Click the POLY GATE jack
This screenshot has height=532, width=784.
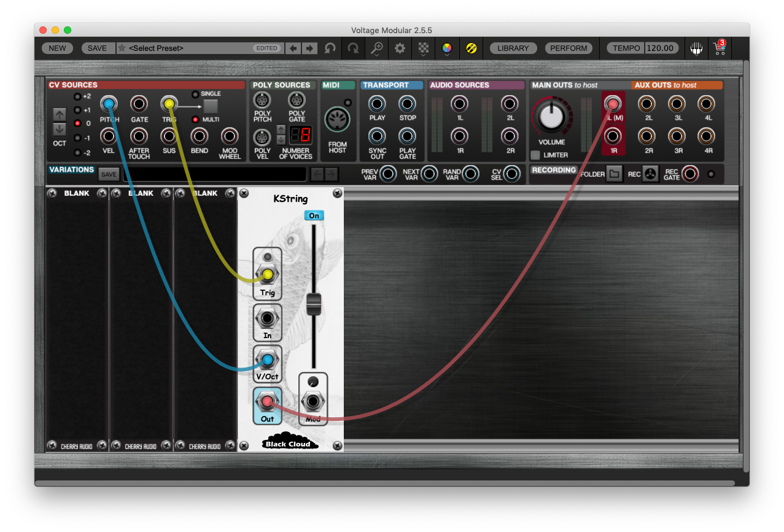(297, 101)
